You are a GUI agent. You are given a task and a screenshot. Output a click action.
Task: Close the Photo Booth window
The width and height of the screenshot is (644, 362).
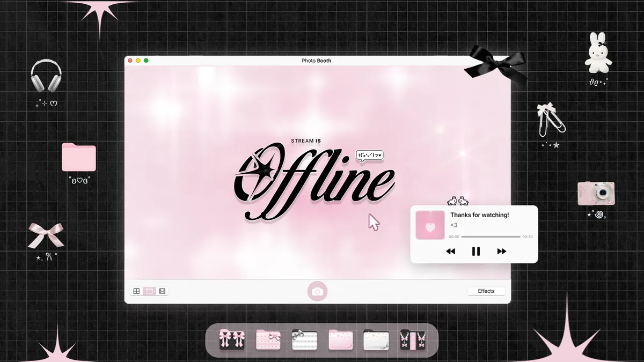pos(130,61)
